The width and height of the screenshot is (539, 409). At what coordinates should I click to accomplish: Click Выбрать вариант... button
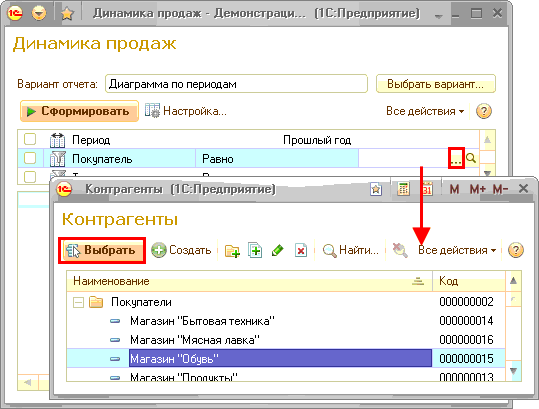(436, 84)
